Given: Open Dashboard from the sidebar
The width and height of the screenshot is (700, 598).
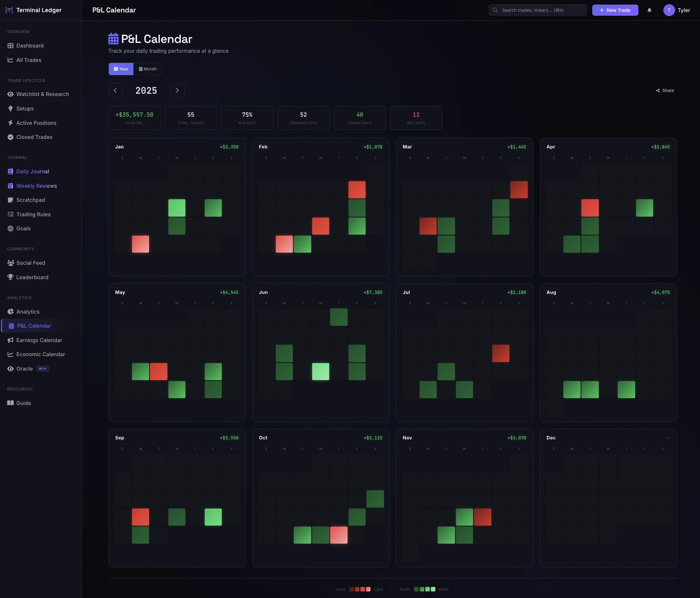Looking at the screenshot, I should click(x=30, y=46).
